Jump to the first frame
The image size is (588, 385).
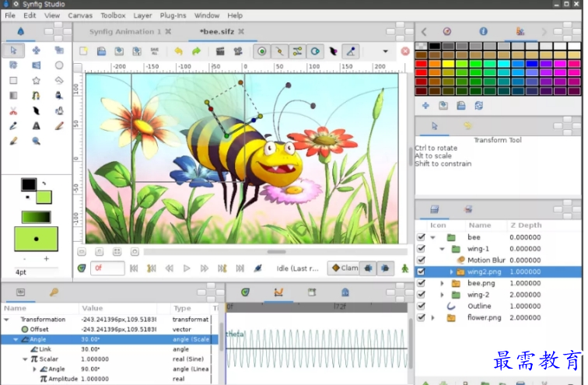coord(134,268)
